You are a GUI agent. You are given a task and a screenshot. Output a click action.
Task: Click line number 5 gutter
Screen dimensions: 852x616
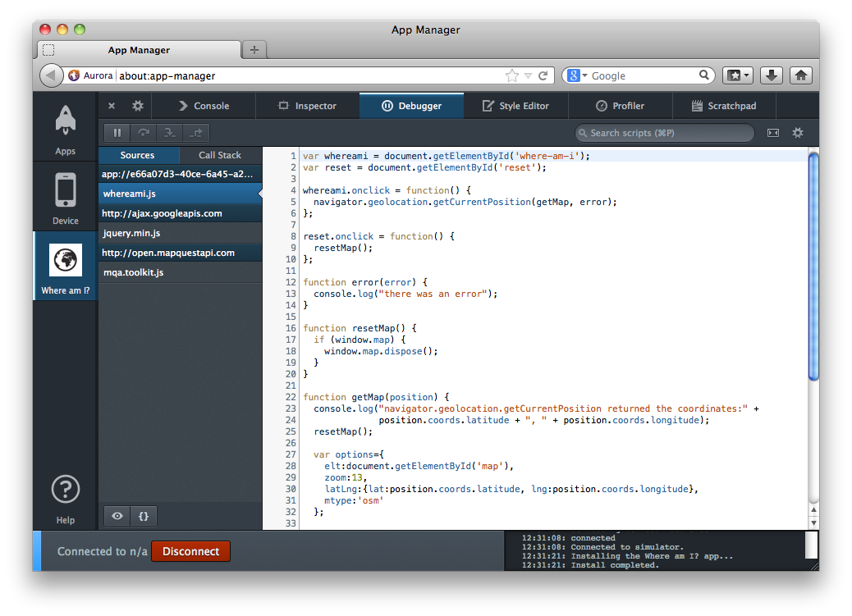[293, 202]
